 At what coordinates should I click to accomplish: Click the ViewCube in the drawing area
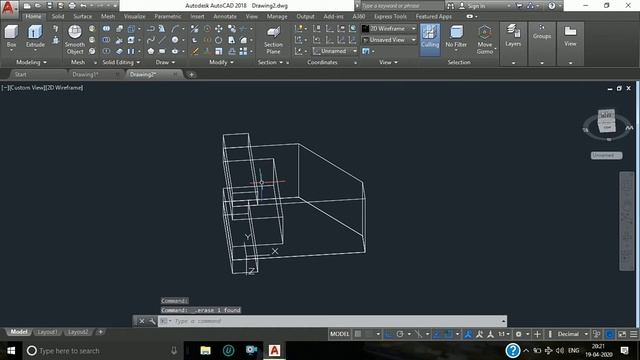click(x=607, y=121)
